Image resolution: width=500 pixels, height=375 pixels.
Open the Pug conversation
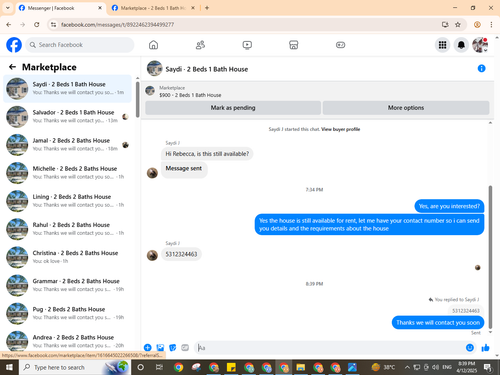tap(67, 313)
